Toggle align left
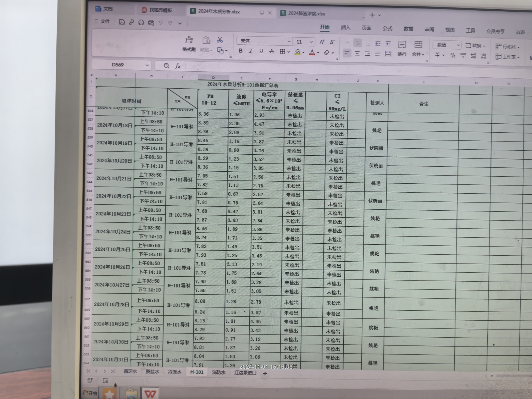 coord(347,53)
